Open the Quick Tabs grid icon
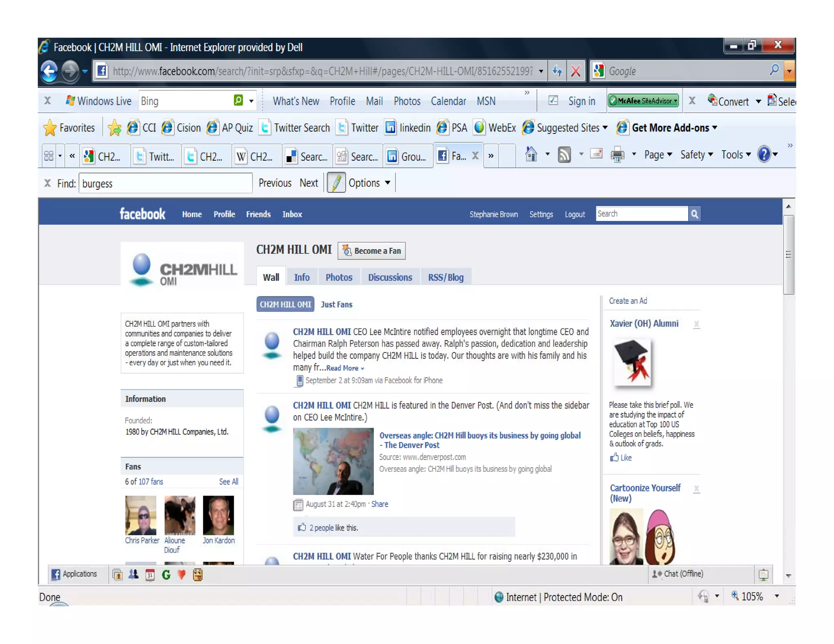The image size is (834, 644). (48, 156)
